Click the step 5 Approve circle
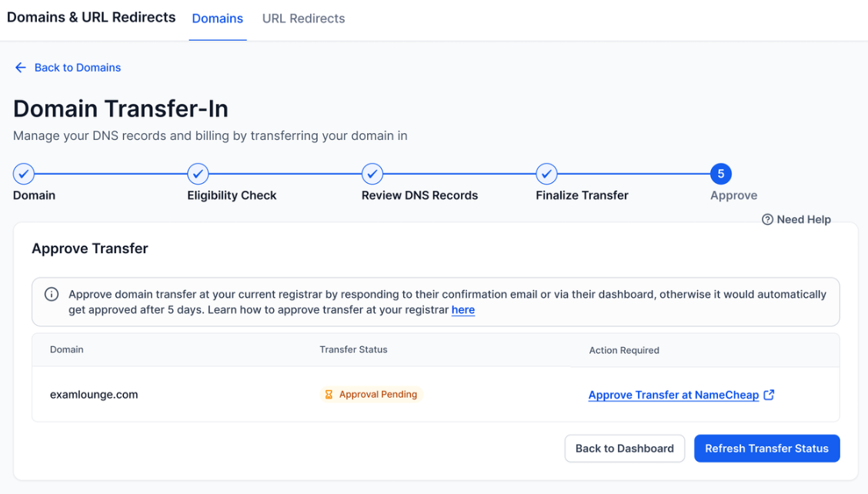This screenshot has width=868, height=494. [x=721, y=174]
